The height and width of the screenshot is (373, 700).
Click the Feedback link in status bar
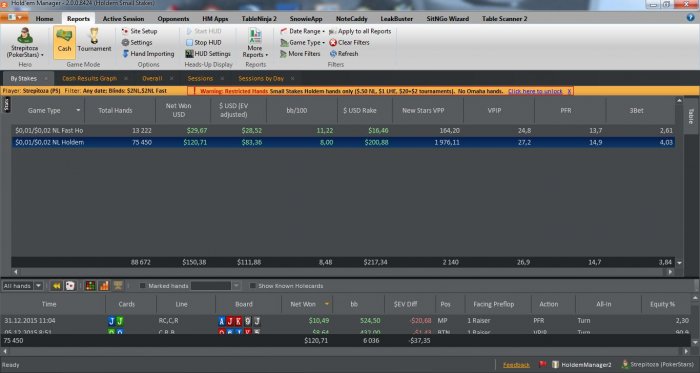tap(516, 365)
